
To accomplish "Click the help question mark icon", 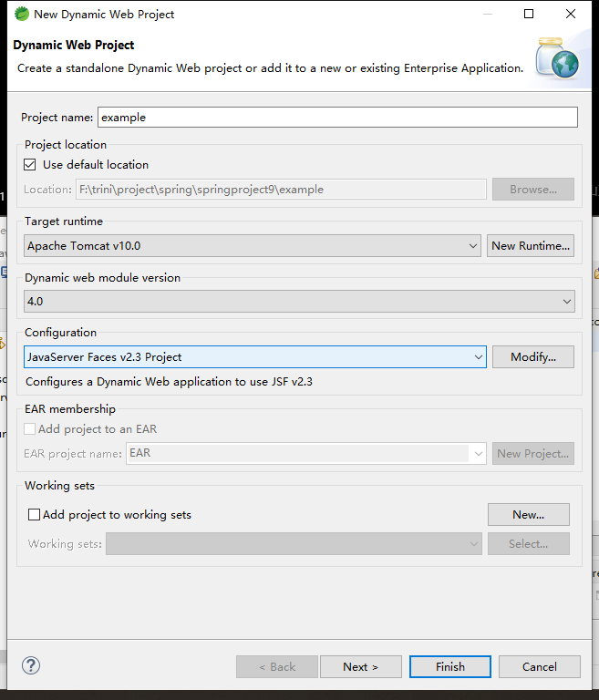I will tap(31, 666).
